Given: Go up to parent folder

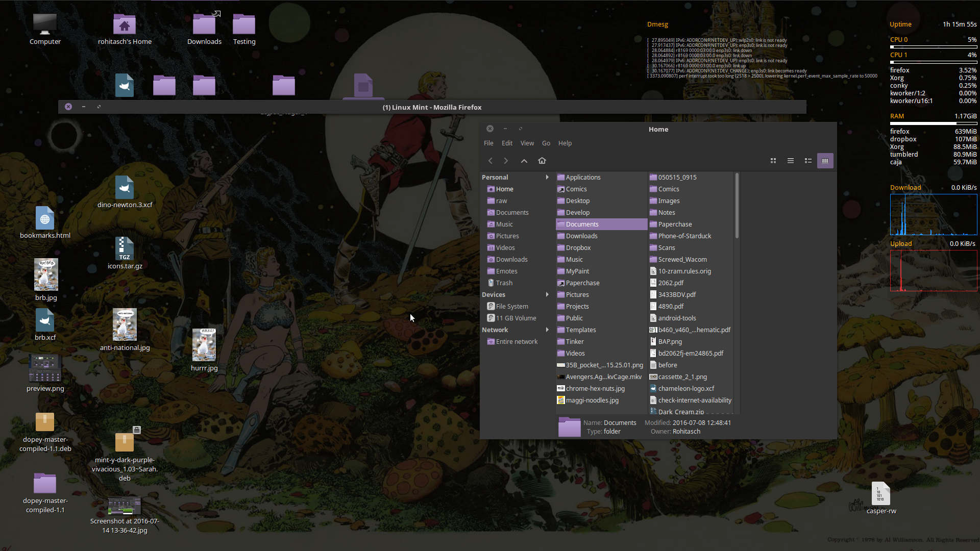Looking at the screenshot, I should (x=524, y=161).
